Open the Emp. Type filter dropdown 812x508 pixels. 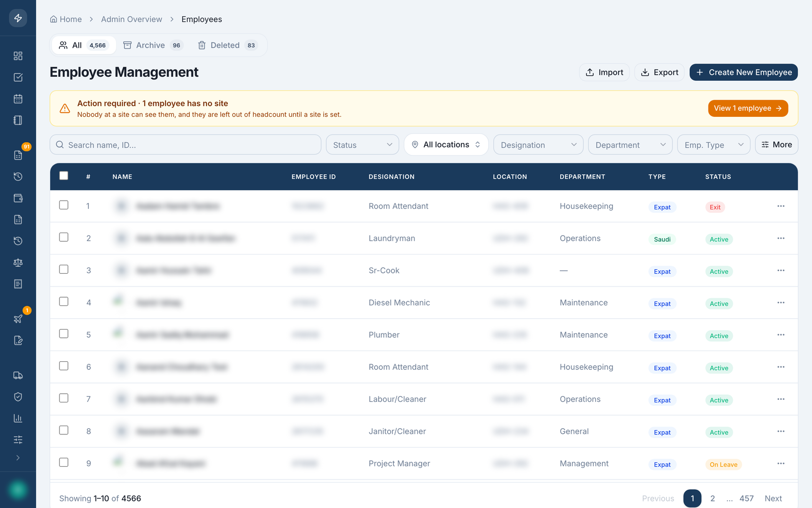(x=714, y=145)
